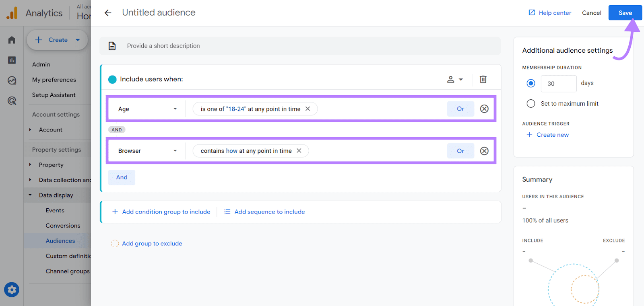Go to Home via the house icon

[x=12, y=40]
